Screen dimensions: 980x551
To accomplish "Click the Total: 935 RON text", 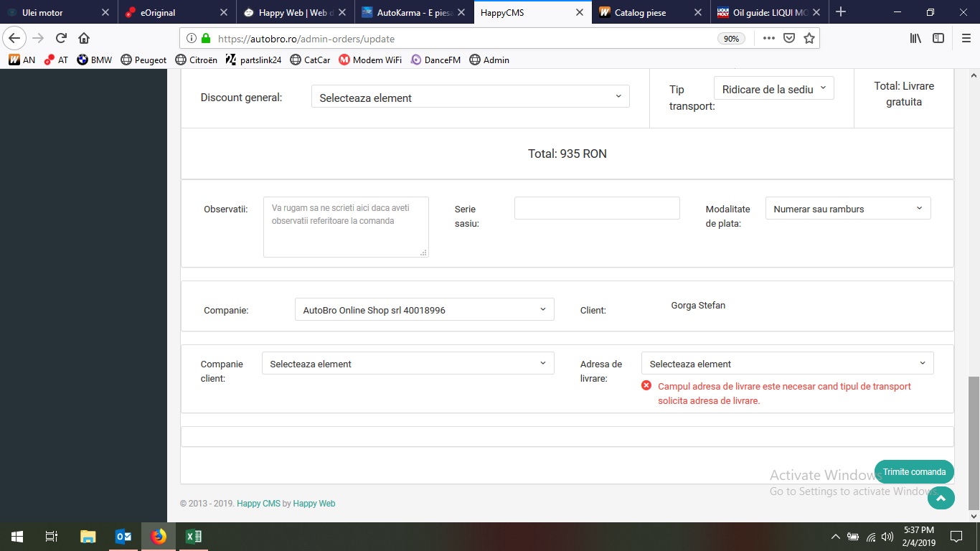I will click(567, 154).
